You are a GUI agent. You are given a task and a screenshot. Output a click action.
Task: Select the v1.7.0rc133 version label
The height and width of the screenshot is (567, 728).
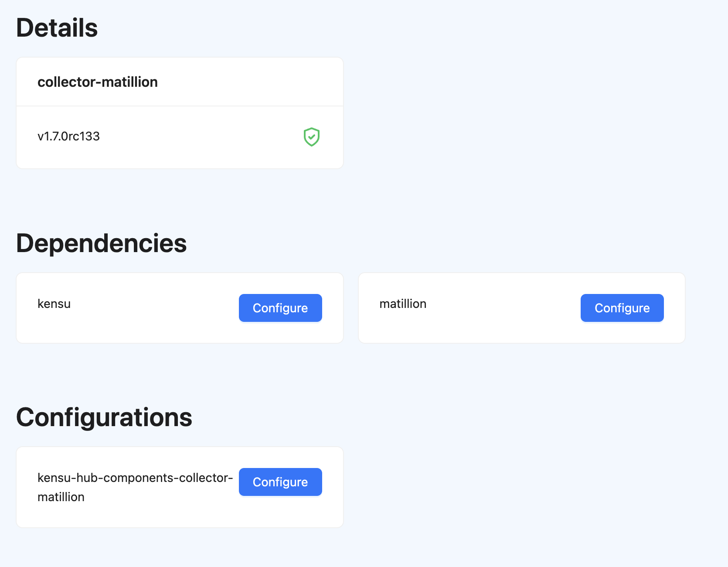pyautogui.click(x=68, y=137)
